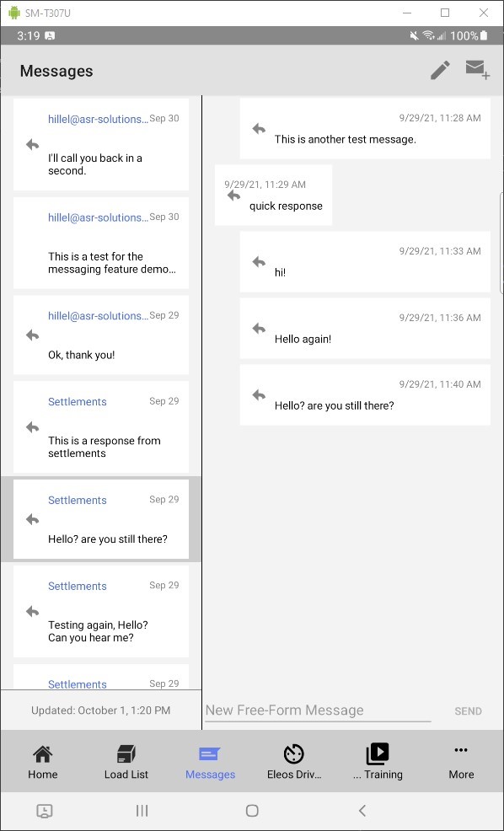Tap reply arrow beside "quick response"
The image size is (504, 831).
[x=233, y=196]
